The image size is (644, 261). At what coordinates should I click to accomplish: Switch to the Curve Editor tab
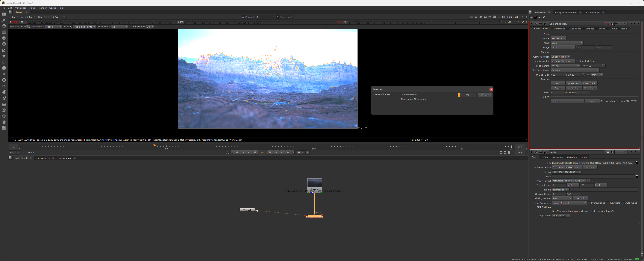click(43, 158)
